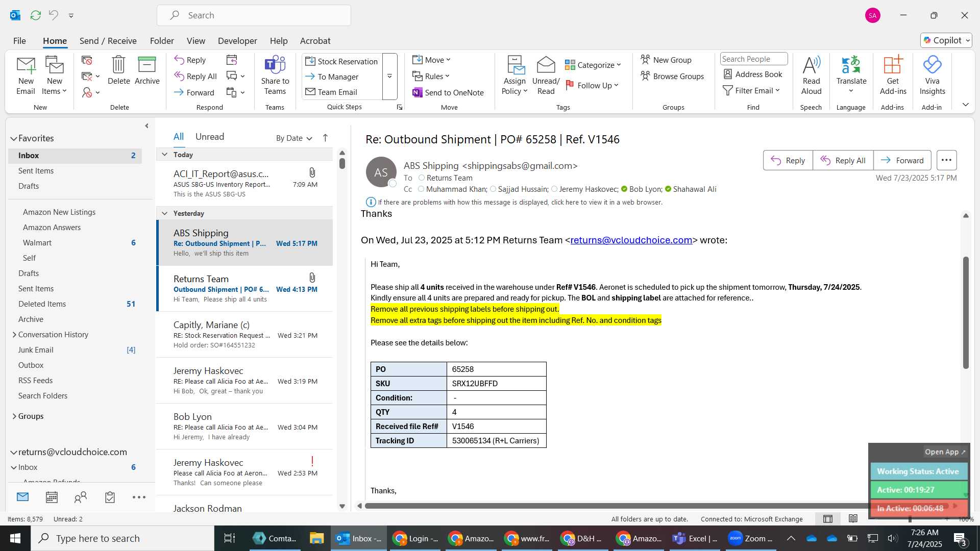980x551 pixels.
Task: Open the By Date sort dropdown
Action: pos(294,138)
